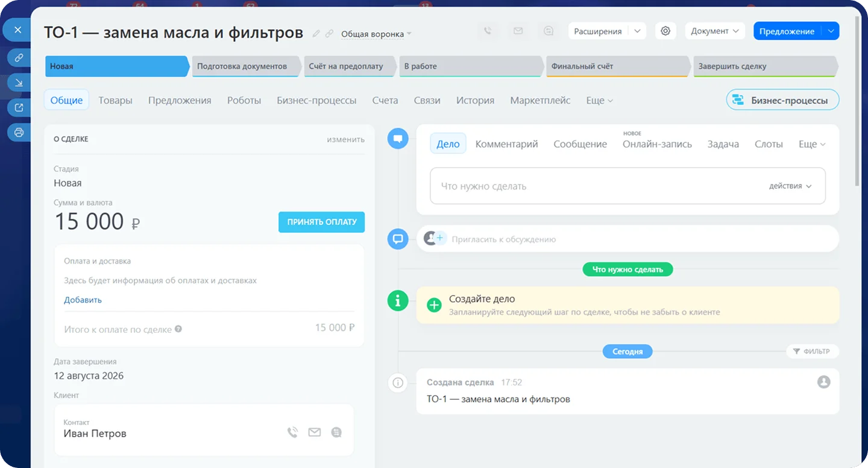The image size is (868, 468).
Task: Click the collapse arrow icon in left sidebar
Action: click(x=19, y=83)
